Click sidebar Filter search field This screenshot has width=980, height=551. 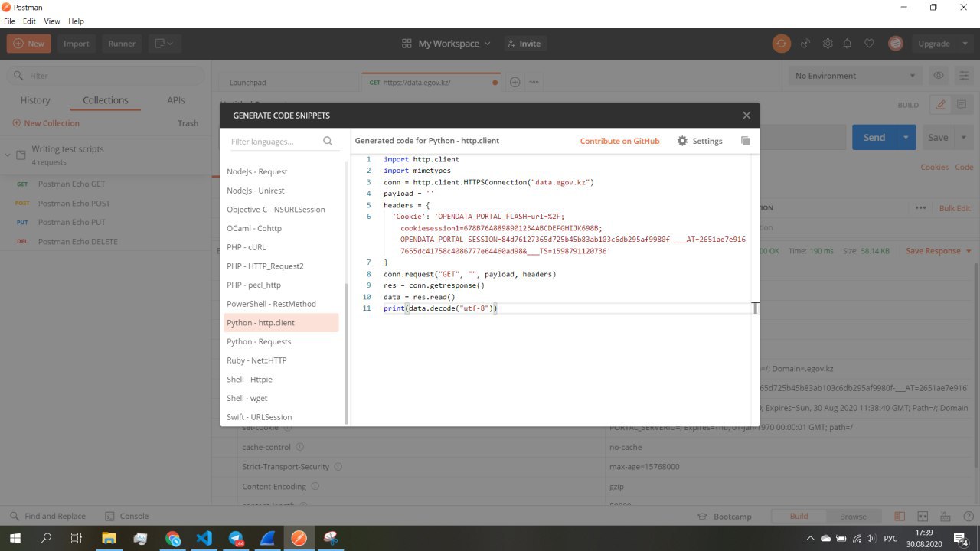click(x=106, y=76)
